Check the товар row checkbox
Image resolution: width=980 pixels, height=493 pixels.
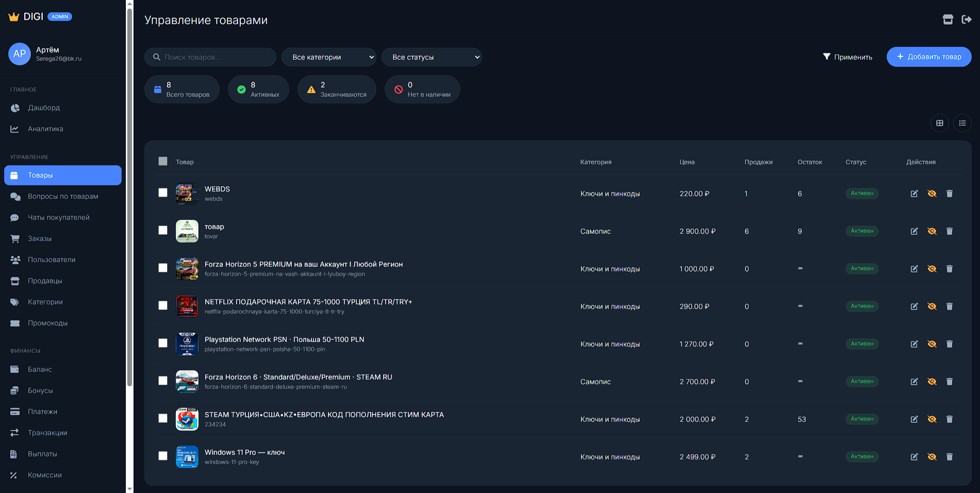click(x=163, y=230)
